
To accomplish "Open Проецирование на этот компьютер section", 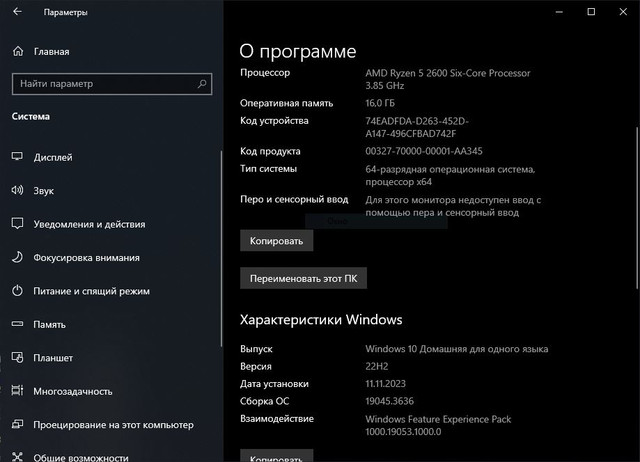I will 111,425.
